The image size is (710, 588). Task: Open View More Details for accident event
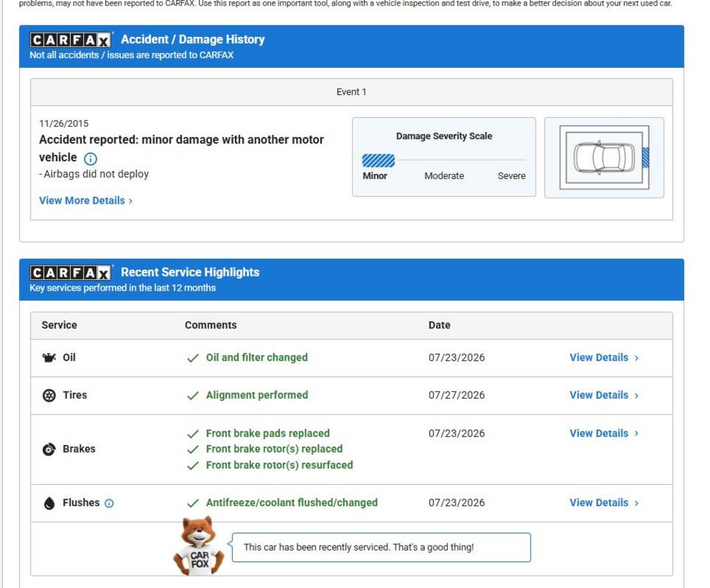85,200
